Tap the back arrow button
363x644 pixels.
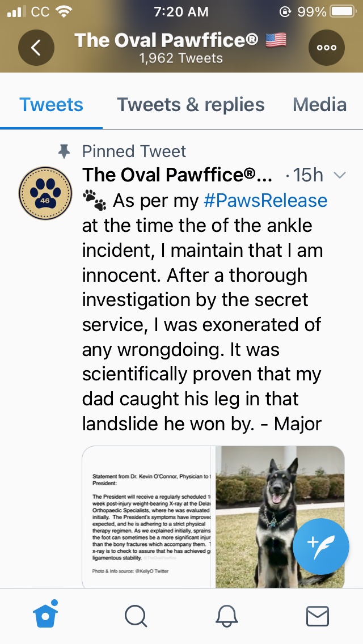pyautogui.click(x=36, y=48)
